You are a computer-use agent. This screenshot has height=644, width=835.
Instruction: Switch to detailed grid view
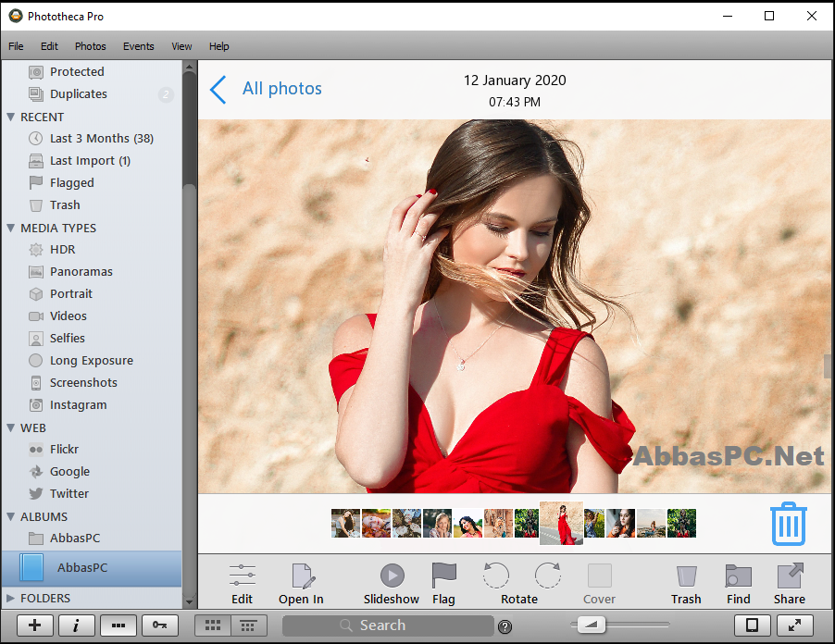tap(247, 625)
